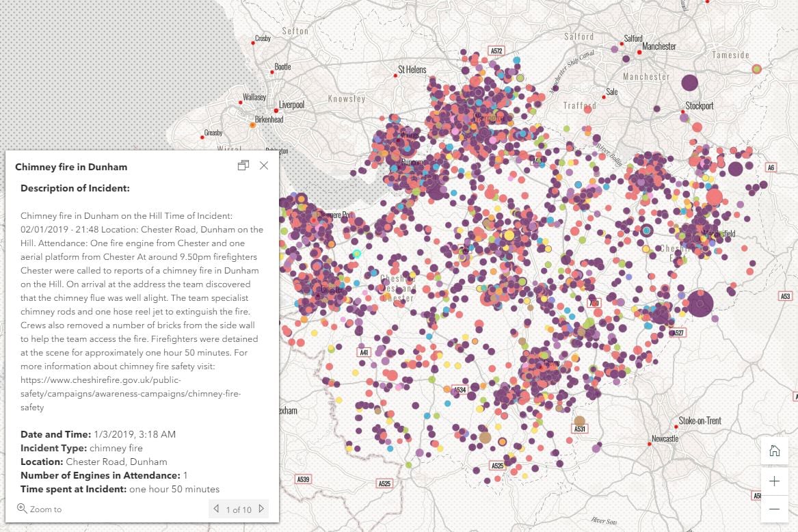The height and width of the screenshot is (532, 798).
Task: Click the Stoke-on-Trent label on map
Action: click(700, 421)
